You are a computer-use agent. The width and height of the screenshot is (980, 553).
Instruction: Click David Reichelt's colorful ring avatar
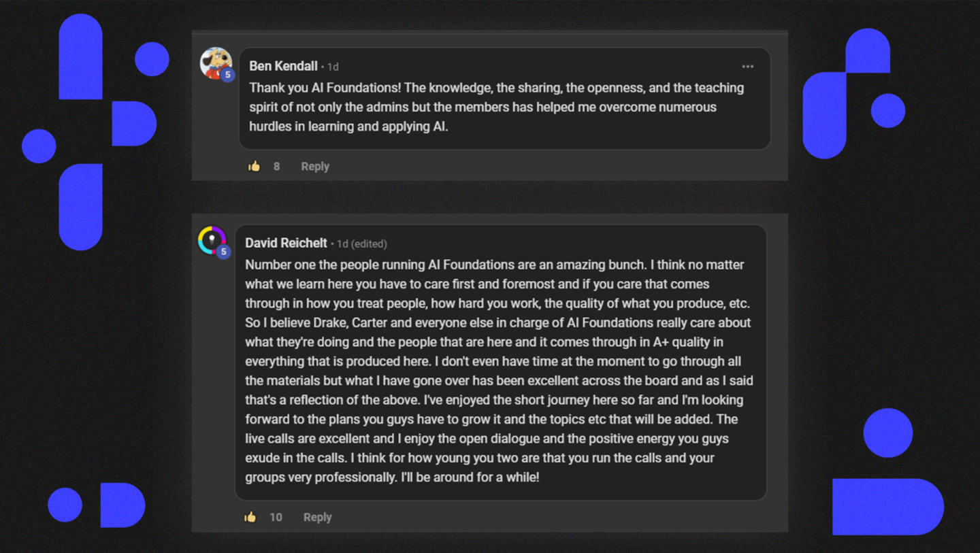point(211,239)
